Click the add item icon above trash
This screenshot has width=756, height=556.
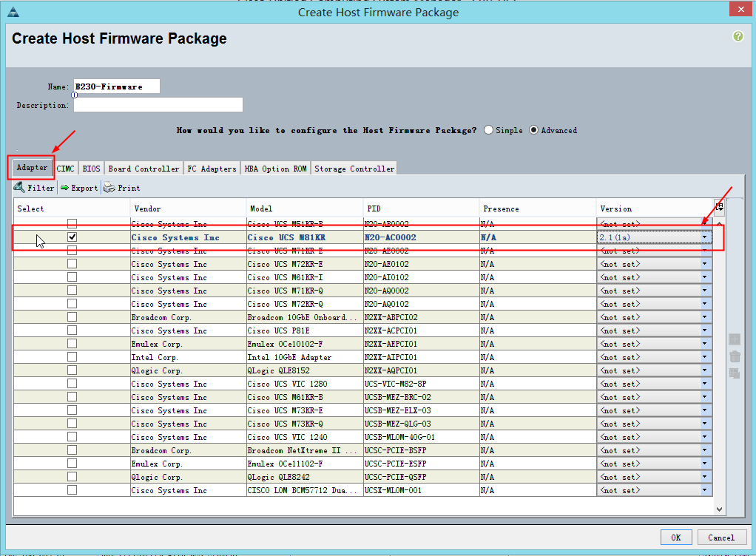735,339
